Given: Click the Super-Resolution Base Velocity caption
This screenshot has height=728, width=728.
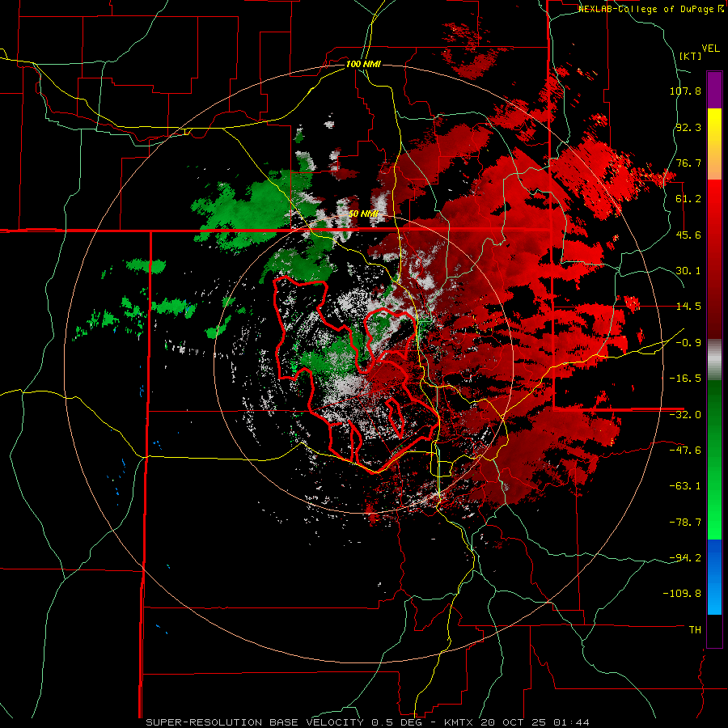Looking at the screenshot, I should (x=367, y=722).
